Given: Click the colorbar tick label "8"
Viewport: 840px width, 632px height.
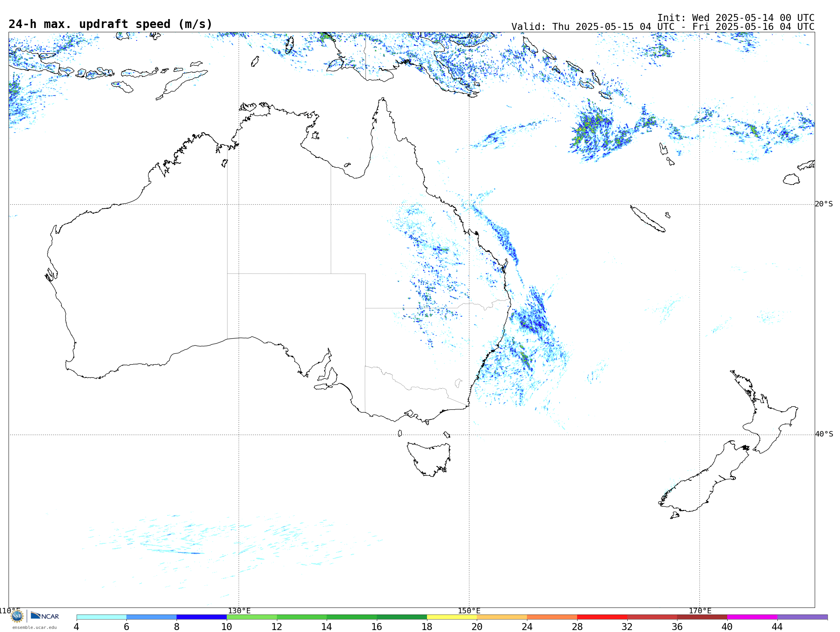Looking at the screenshot, I should pyautogui.click(x=177, y=627).
